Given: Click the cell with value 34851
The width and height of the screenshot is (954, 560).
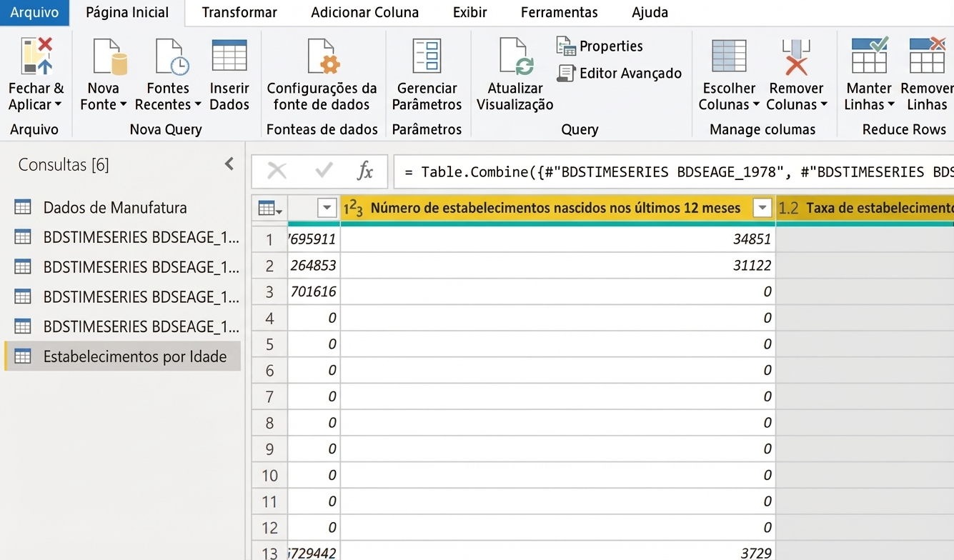Looking at the screenshot, I should pos(558,239).
